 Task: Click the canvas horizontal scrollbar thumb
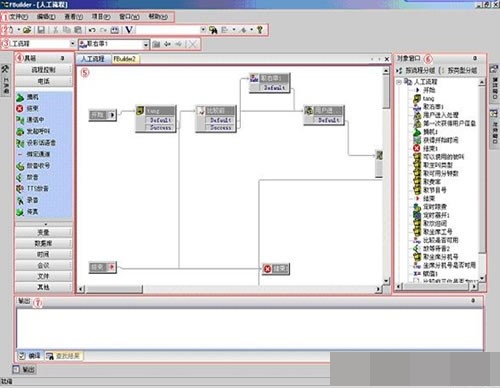click(114, 289)
